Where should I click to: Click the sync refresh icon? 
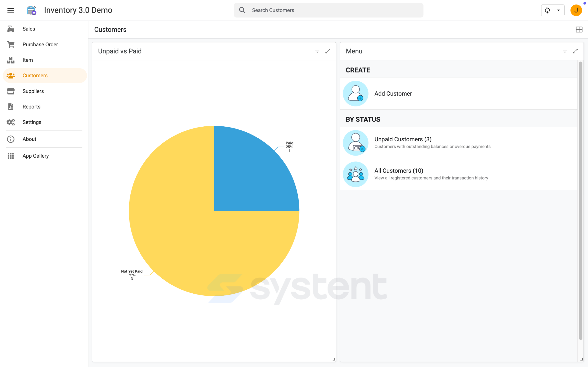point(547,10)
